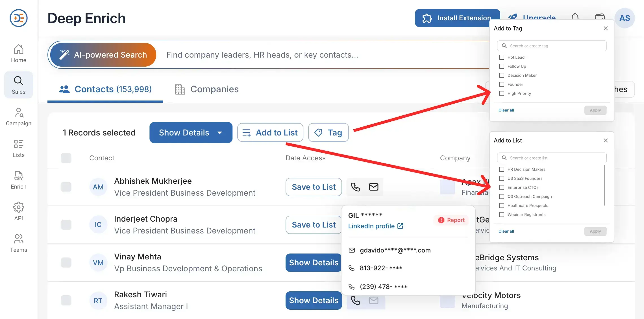Check the Decision Maker tag
Screen dimensions: 644x319
[x=502, y=75]
